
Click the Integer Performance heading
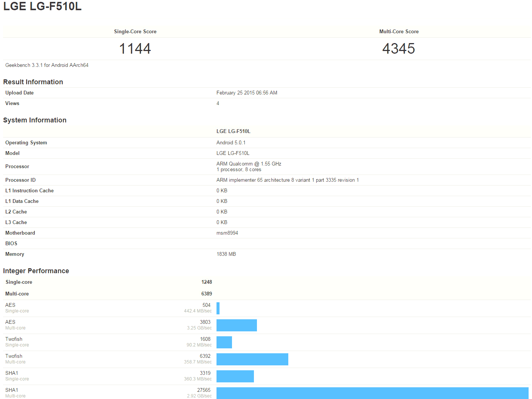(36, 271)
